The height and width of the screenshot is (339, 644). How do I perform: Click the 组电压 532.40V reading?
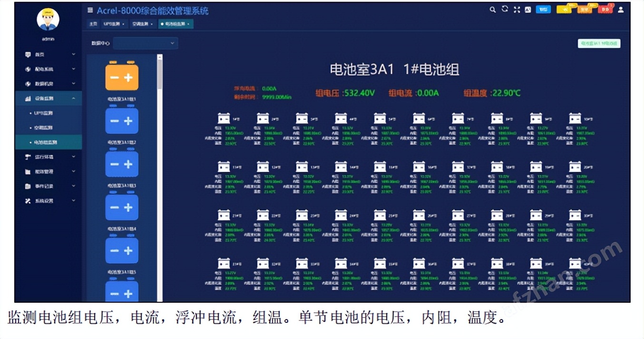coord(345,93)
